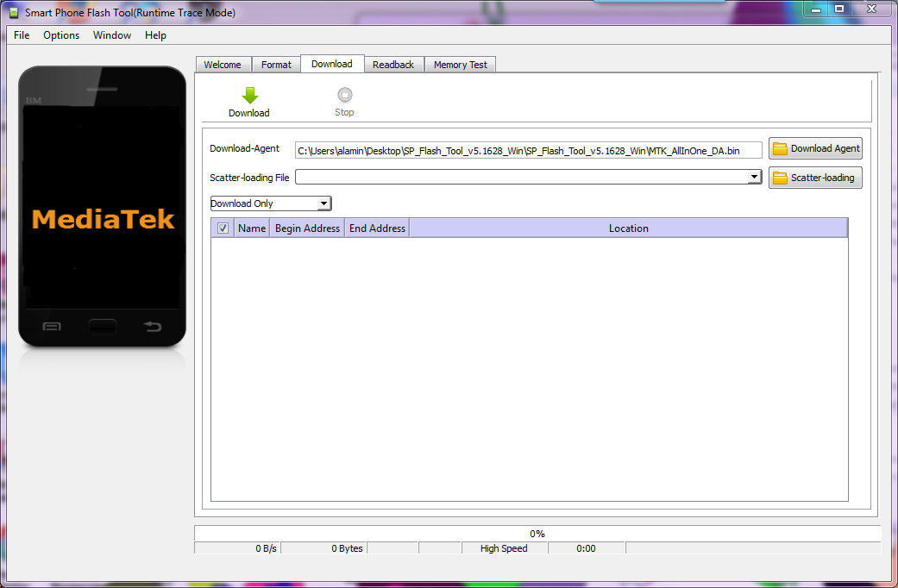Click the 0:00 elapsed time status
The width and height of the screenshot is (898, 588).
point(586,548)
